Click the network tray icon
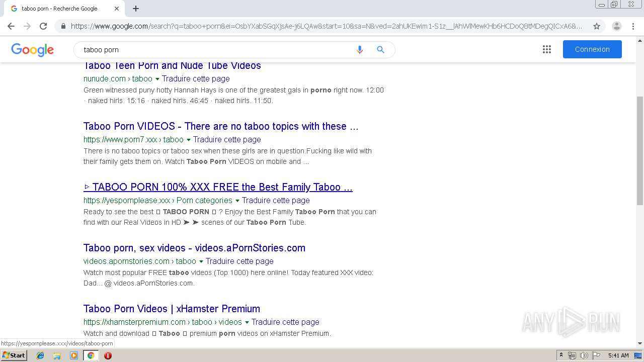The width and height of the screenshot is (644, 362). tap(572, 355)
